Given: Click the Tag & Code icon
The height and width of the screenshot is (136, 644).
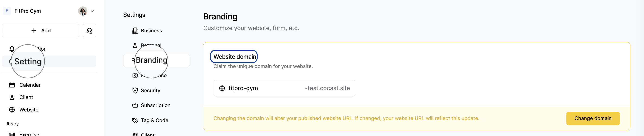Looking at the screenshot, I should pyautogui.click(x=135, y=120).
